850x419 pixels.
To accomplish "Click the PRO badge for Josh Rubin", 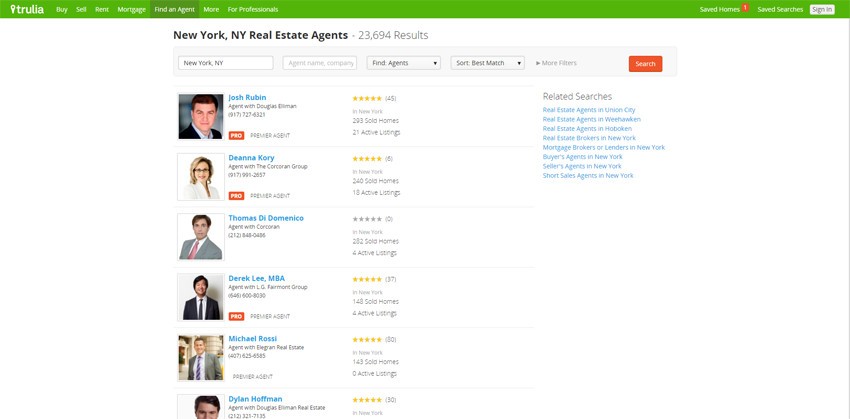I will [x=236, y=136].
